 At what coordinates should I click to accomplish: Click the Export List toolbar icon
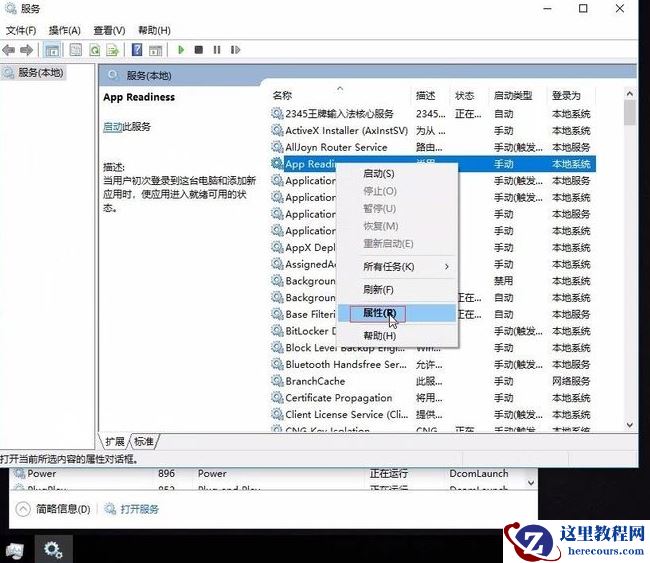(112, 50)
